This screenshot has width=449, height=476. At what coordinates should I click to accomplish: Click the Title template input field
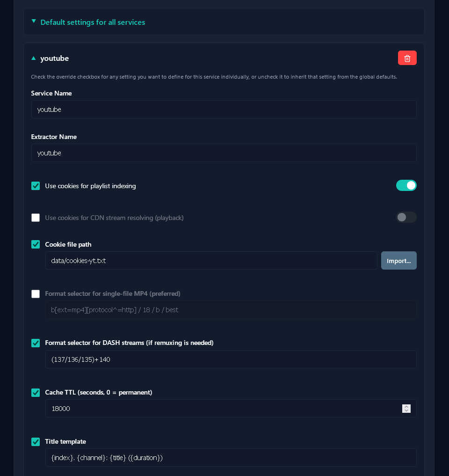point(231,457)
